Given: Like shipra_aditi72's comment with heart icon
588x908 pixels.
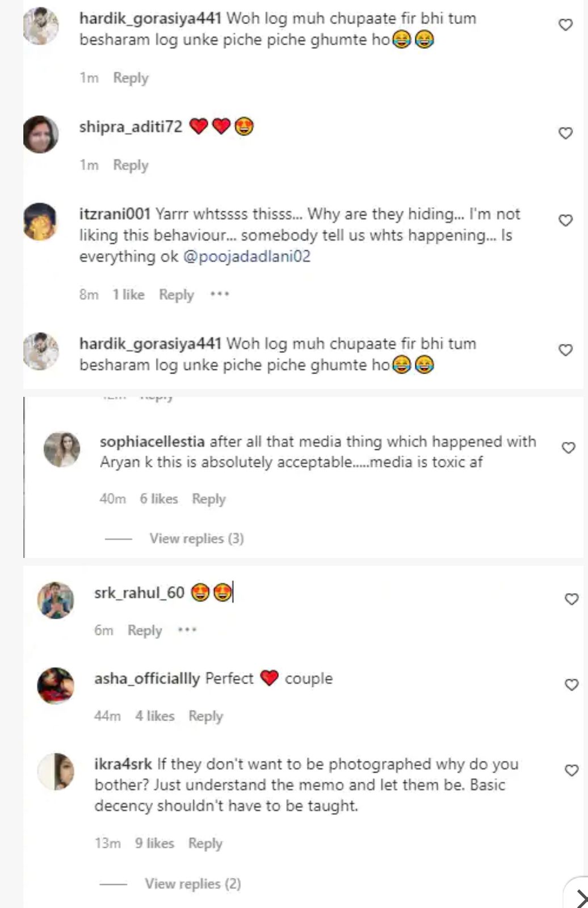Looking at the screenshot, I should pos(565,133).
